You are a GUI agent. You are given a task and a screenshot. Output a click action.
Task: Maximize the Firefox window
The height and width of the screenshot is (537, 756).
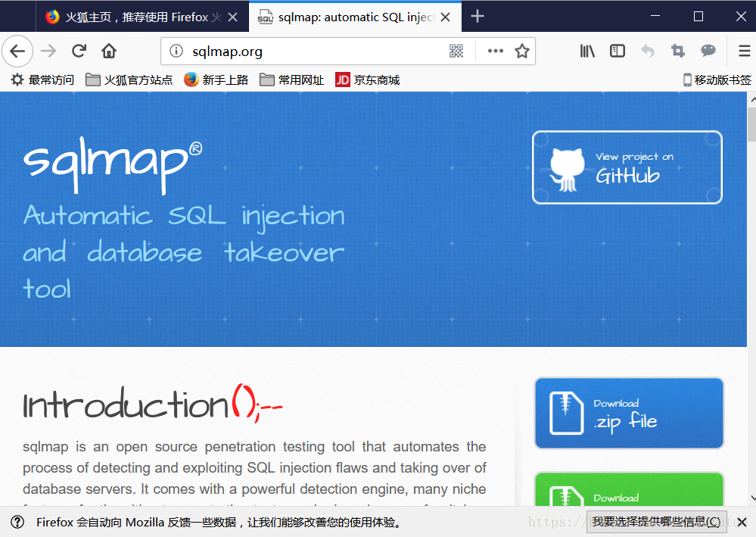point(698,16)
